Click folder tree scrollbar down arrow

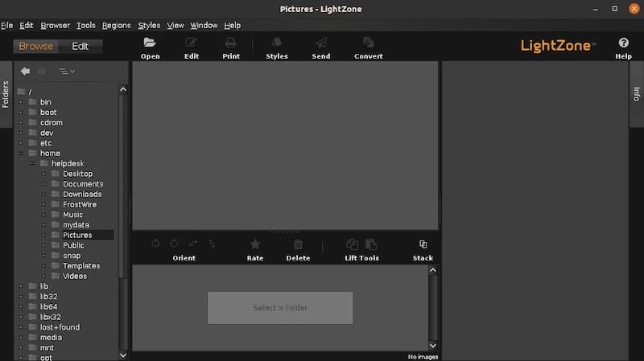[123, 355]
